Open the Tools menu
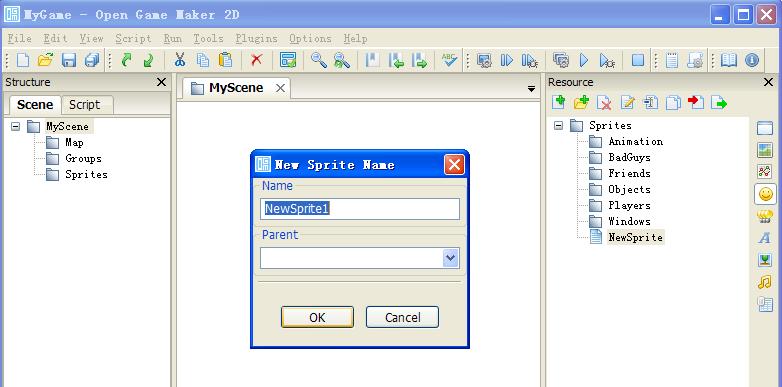 click(x=208, y=38)
